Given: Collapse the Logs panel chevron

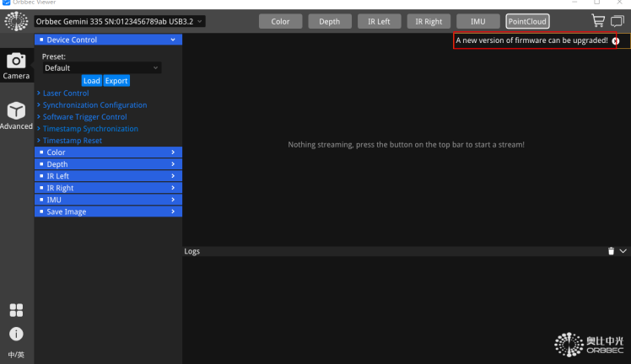Looking at the screenshot, I should click(x=623, y=251).
